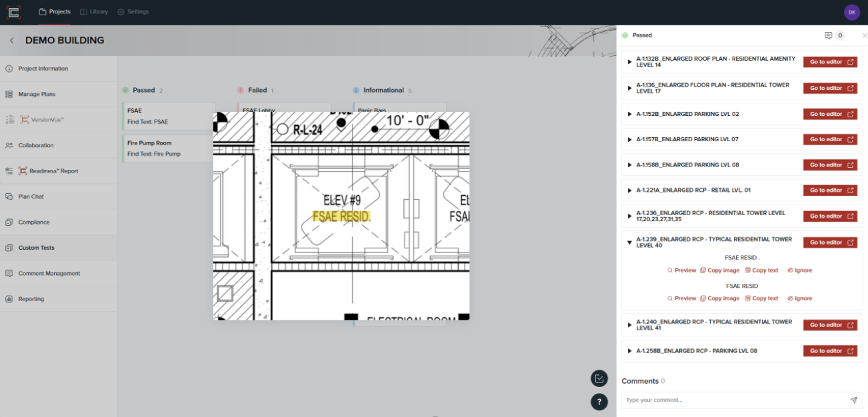The width and height of the screenshot is (868, 417).
Task: Open the DK user avatar menu
Action: [851, 12]
